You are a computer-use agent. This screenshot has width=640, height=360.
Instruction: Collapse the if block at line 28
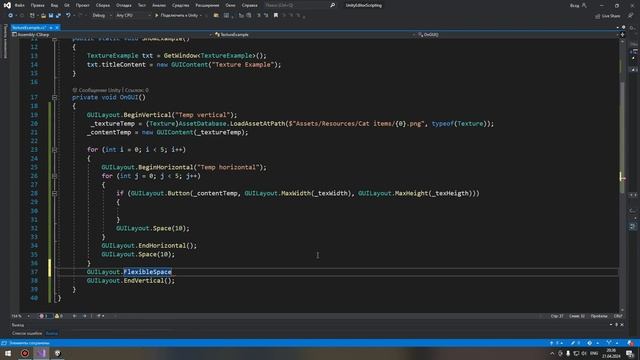coord(54,193)
